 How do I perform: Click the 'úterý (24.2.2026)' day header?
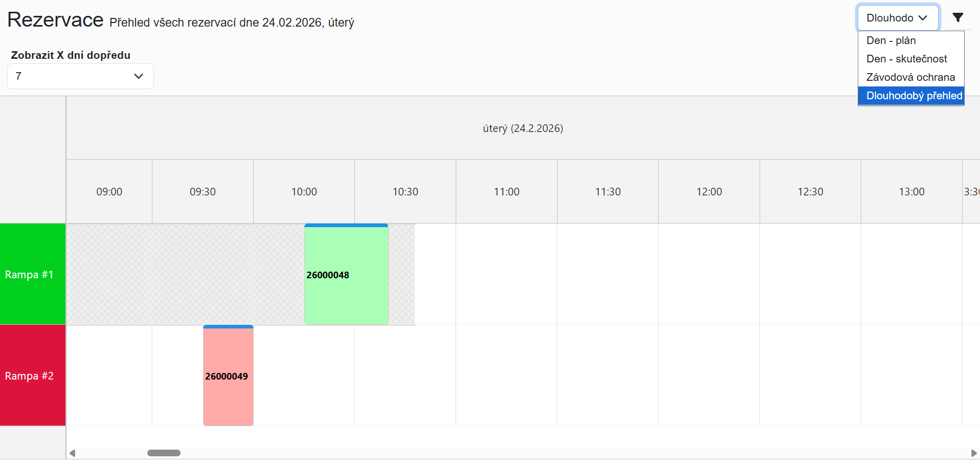tap(523, 128)
